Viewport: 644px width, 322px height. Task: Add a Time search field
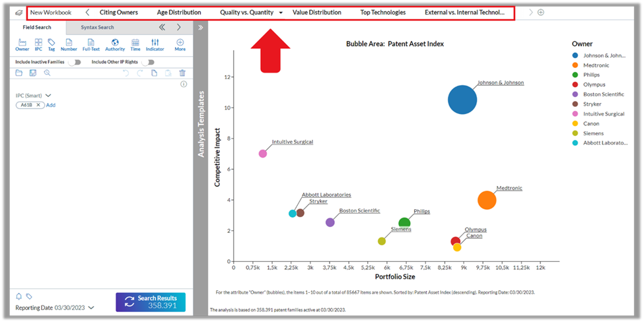coord(135,45)
